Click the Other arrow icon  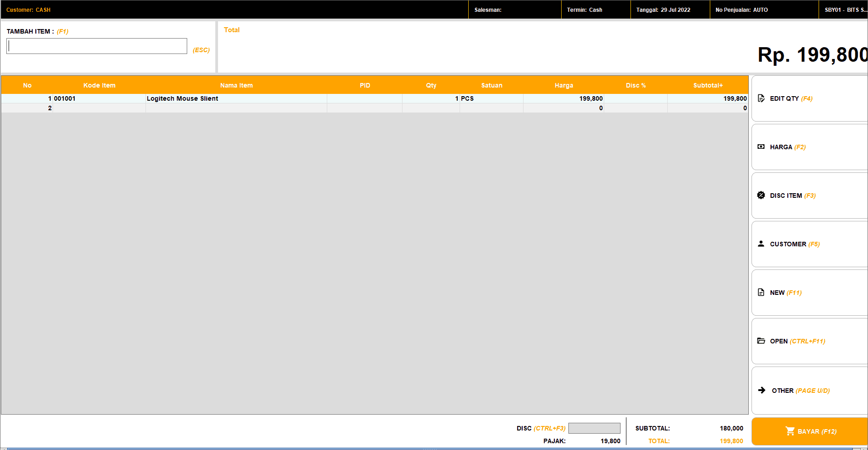click(x=761, y=390)
